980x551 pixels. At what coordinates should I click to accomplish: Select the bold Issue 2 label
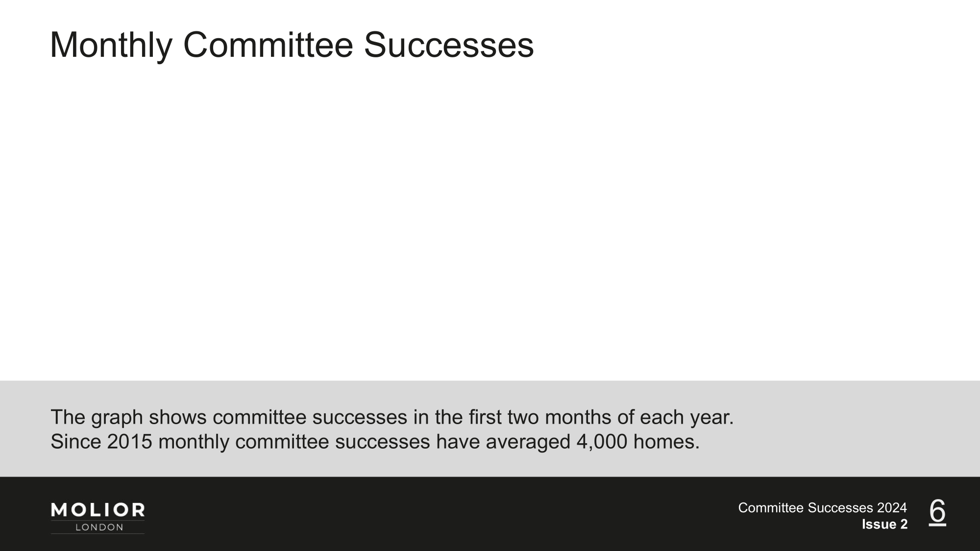(x=884, y=525)
